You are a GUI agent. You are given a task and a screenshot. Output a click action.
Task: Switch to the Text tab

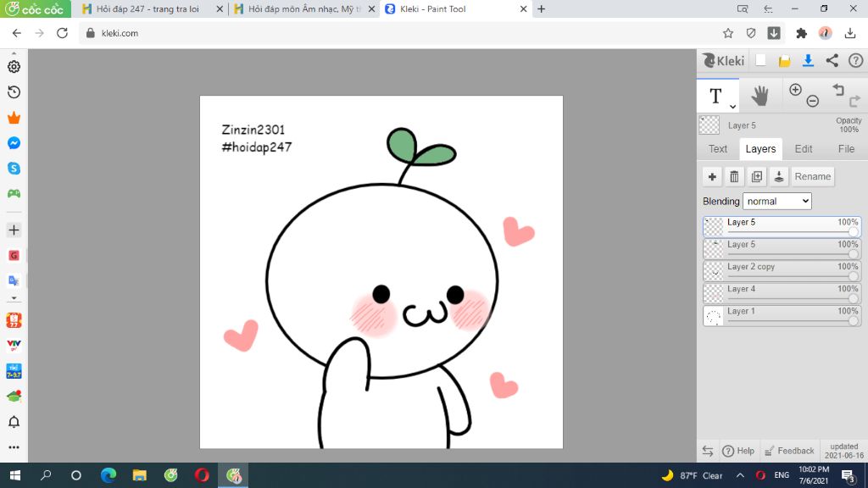tap(718, 149)
